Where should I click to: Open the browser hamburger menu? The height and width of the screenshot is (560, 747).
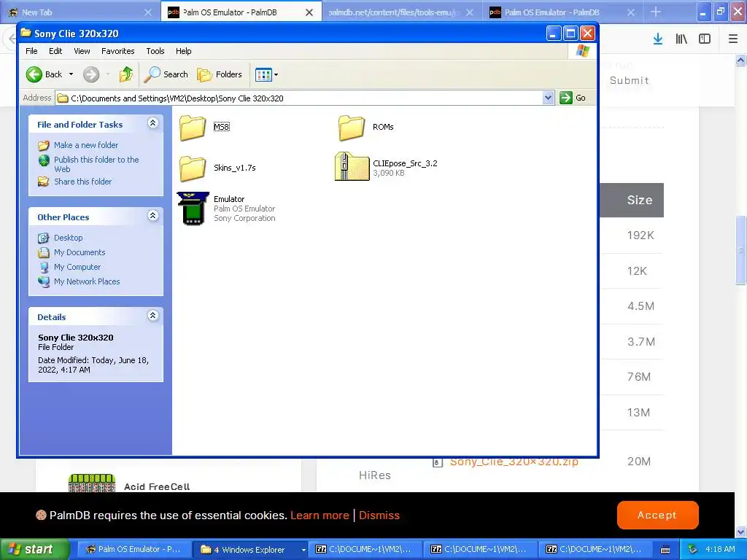click(733, 39)
